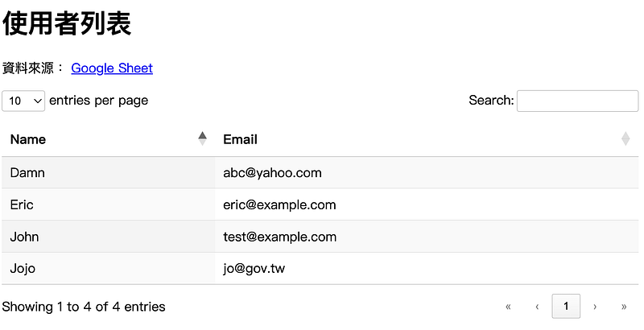Focus the Search input field
Image resolution: width=644 pixels, height=330 pixels.
pyautogui.click(x=577, y=101)
